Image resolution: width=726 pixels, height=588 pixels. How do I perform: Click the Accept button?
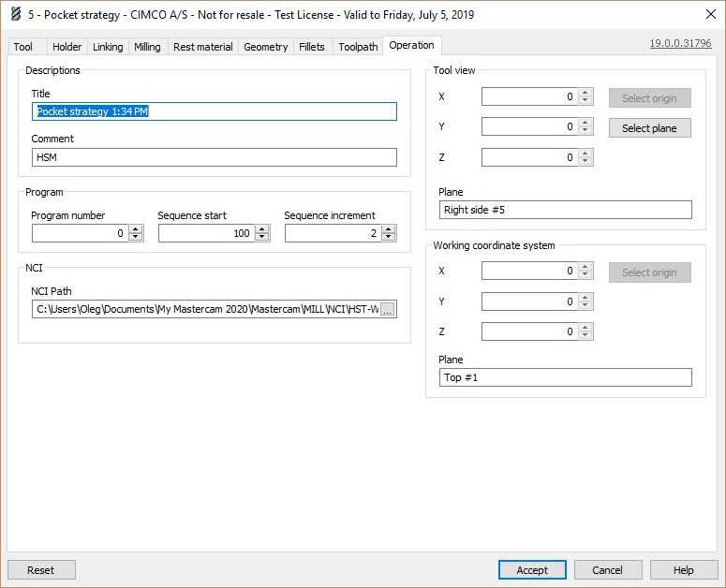click(532, 570)
